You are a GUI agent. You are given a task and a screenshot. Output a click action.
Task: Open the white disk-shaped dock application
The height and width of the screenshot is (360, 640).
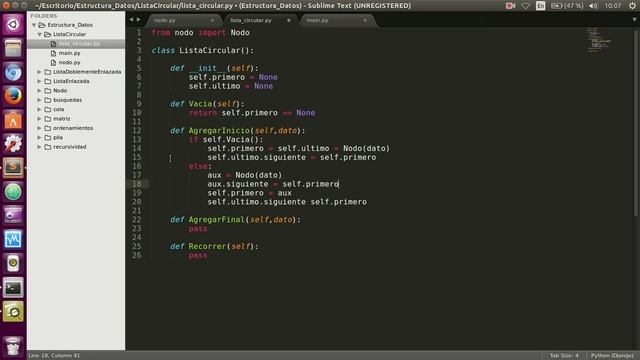[13, 264]
